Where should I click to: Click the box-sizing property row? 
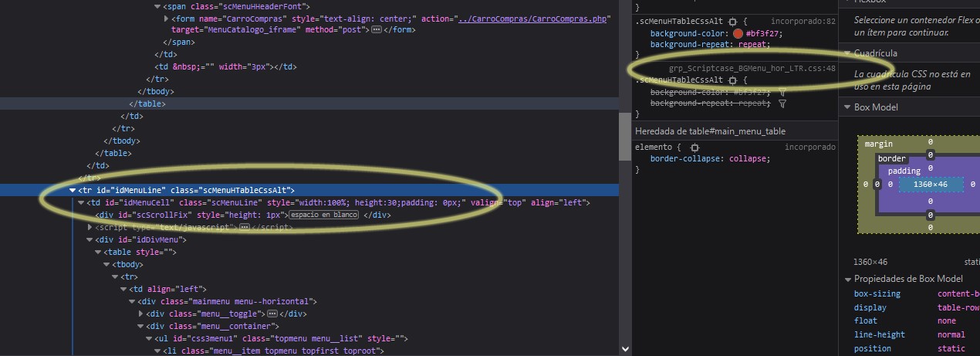point(917,294)
